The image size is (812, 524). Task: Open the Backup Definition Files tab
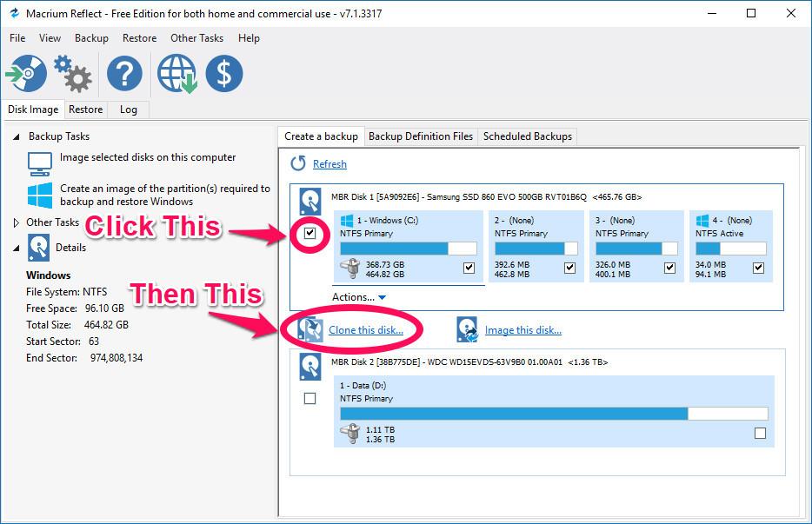click(x=421, y=136)
